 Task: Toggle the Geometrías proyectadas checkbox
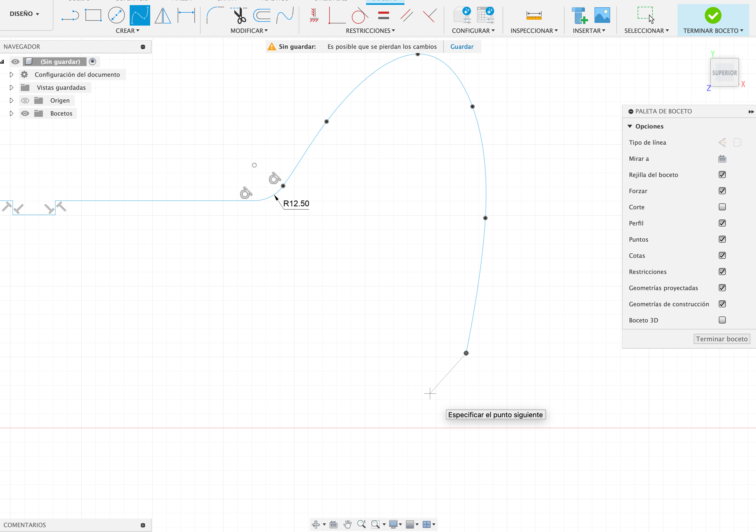[x=722, y=288]
